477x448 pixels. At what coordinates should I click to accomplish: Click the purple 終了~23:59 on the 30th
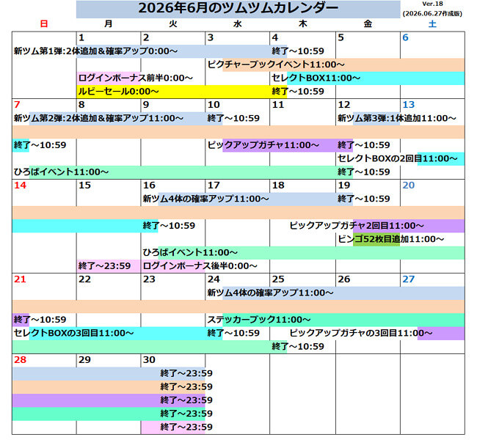click(186, 400)
